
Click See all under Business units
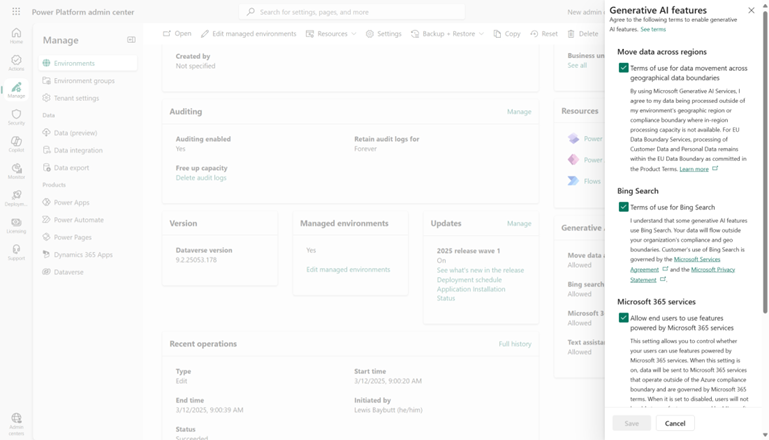click(x=577, y=65)
